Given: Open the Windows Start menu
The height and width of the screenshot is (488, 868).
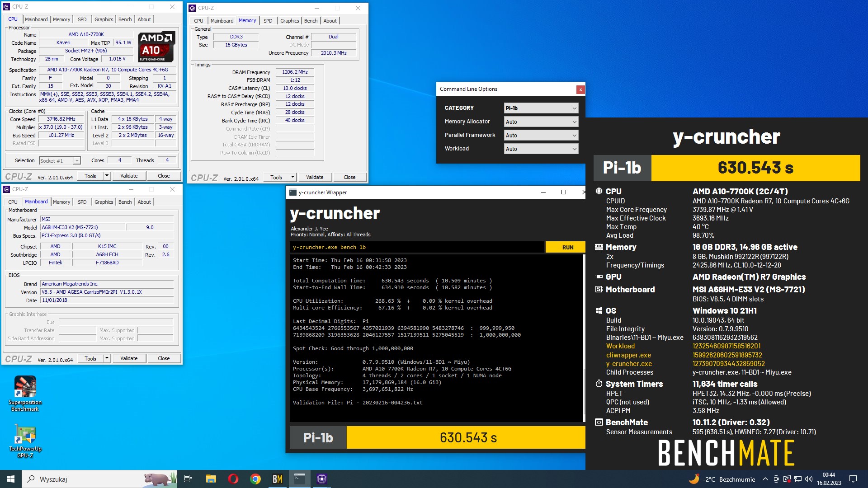Looking at the screenshot, I should click(x=11, y=479).
